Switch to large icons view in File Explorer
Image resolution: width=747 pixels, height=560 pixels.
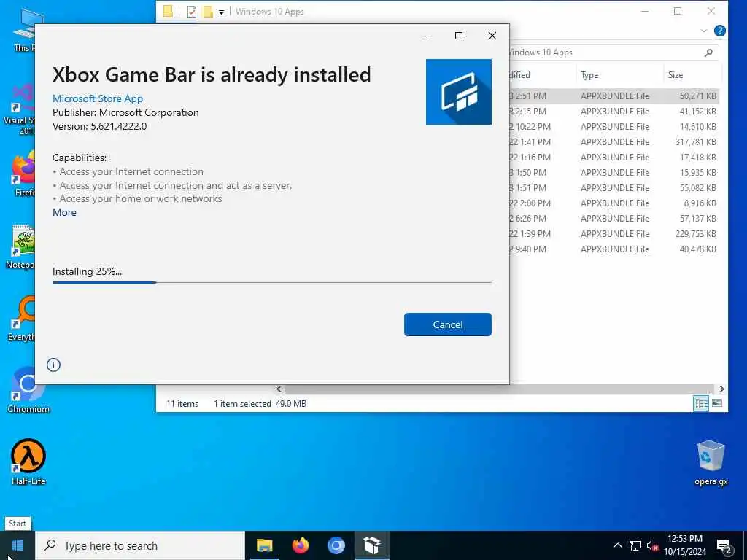pyautogui.click(x=716, y=403)
